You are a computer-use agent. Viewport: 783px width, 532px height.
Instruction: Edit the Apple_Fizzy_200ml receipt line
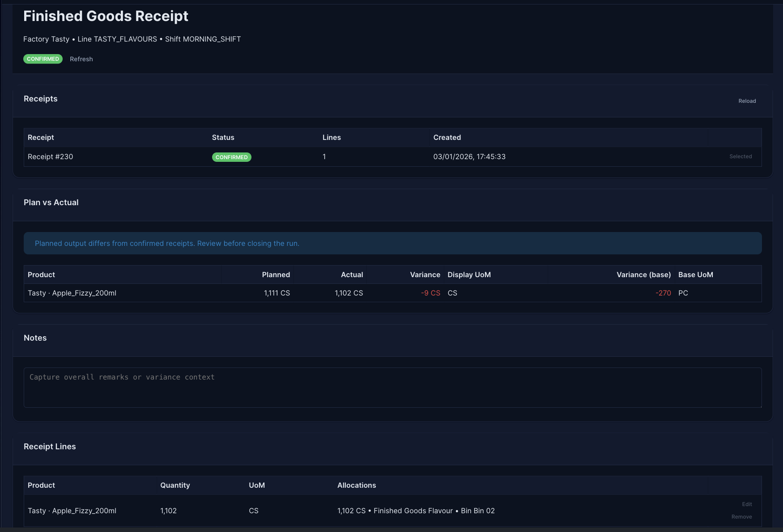click(x=747, y=504)
